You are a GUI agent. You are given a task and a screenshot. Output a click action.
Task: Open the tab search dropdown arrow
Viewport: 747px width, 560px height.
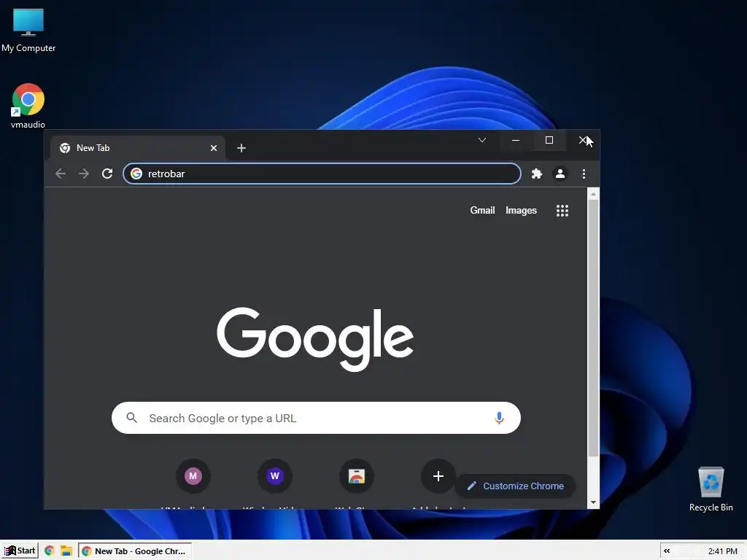coord(482,140)
